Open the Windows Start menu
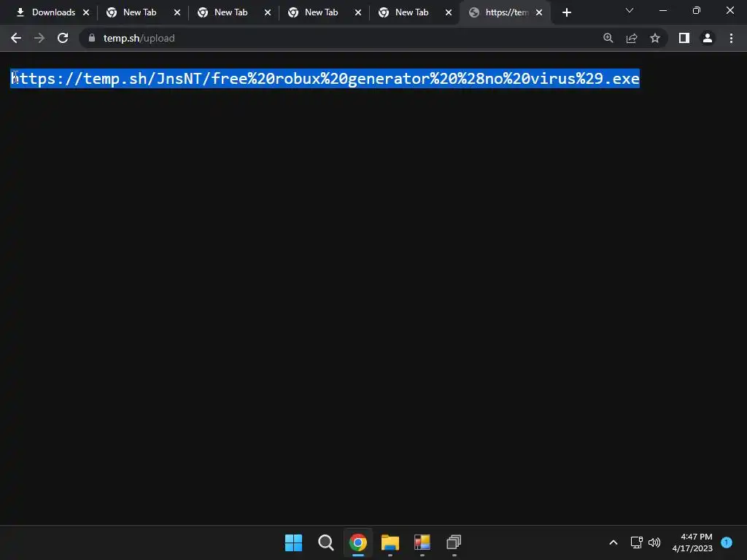 click(293, 542)
